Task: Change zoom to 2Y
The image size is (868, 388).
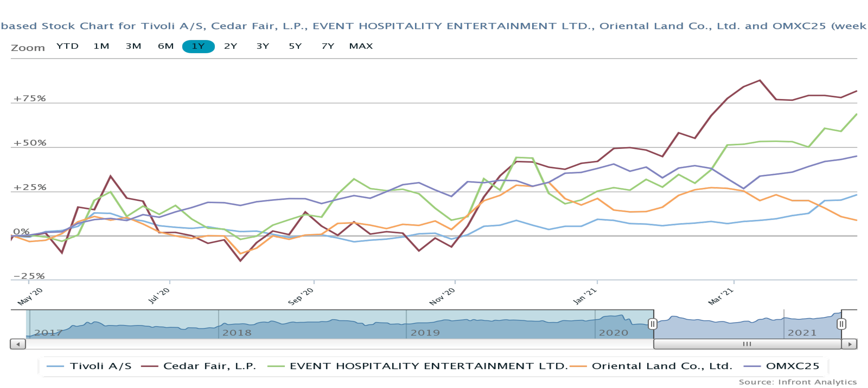Action: 230,46
